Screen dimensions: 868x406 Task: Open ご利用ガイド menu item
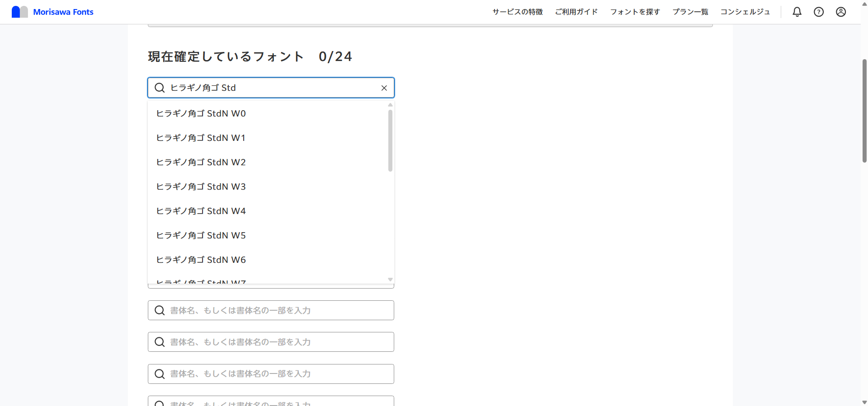576,12
